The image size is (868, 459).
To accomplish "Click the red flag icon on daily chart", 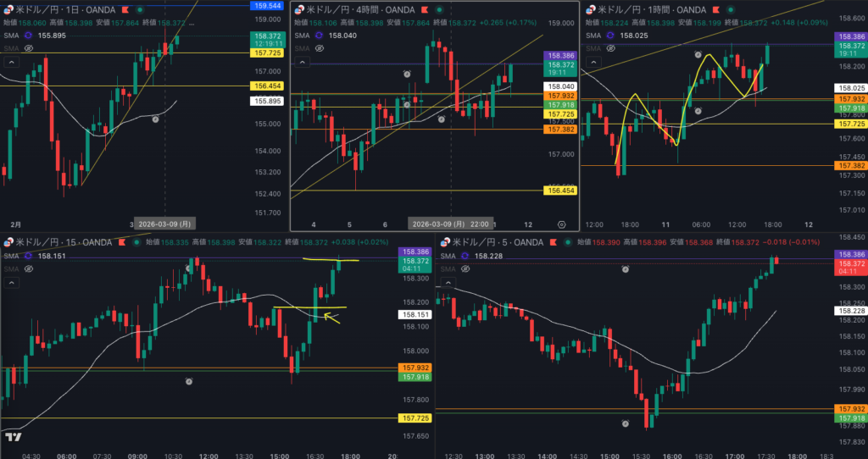I will pos(125,9).
